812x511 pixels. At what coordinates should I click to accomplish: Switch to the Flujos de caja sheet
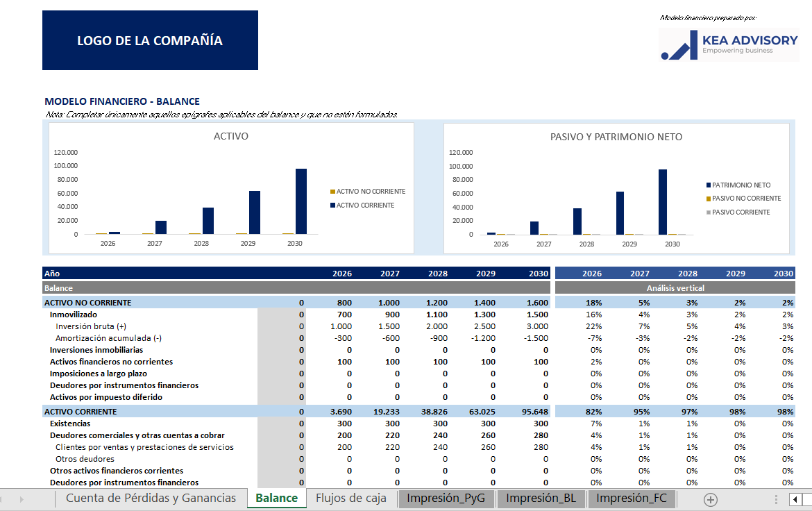point(350,498)
